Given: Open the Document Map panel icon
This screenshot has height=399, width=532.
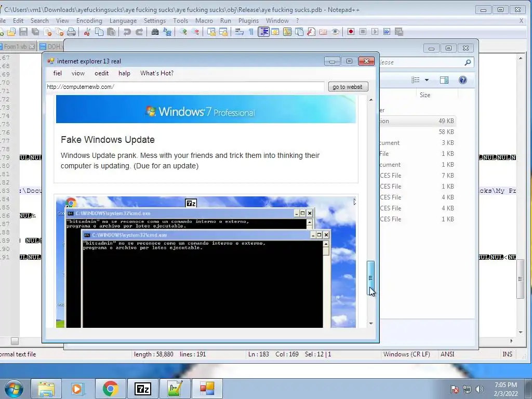Looking at the screenshot, I should [x=287, y=32].
